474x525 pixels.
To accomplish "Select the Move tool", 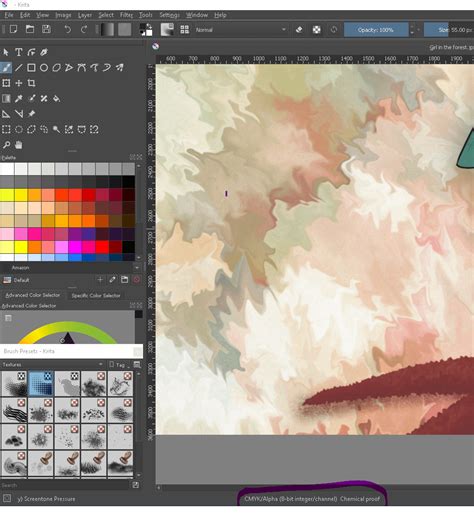I will click(x=19, y=83).
